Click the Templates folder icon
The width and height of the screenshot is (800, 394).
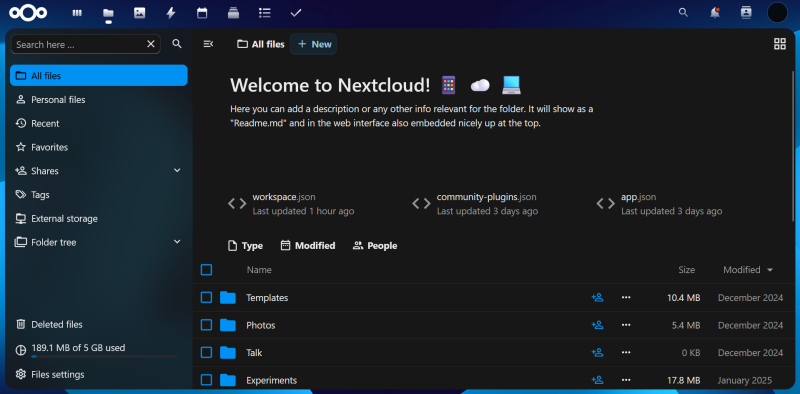pyautogui.click(x=228, y=298)
